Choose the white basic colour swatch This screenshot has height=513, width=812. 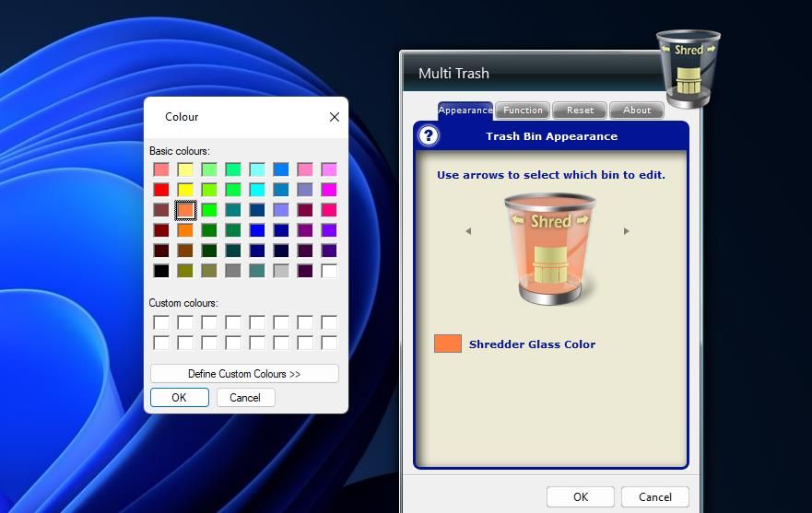coord(329,271)
